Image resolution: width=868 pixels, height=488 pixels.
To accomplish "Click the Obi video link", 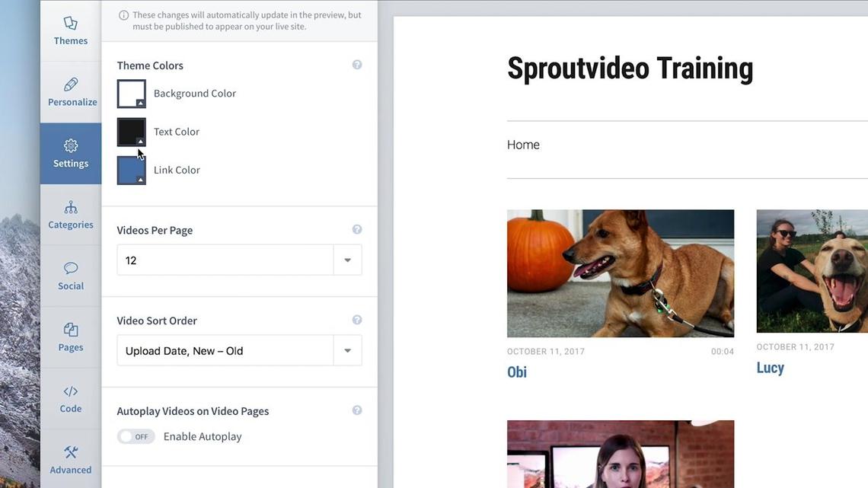I will pyautogui.click(x=517, y=372).
